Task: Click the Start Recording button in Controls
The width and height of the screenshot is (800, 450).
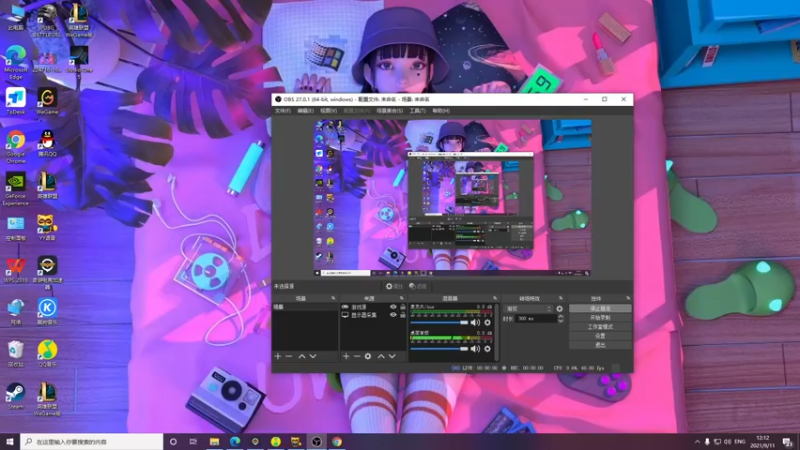Action: (x=600, y=317)
